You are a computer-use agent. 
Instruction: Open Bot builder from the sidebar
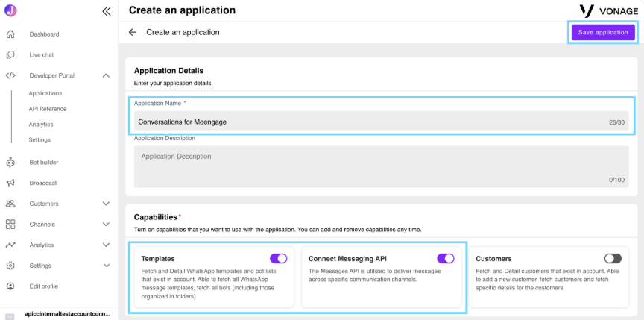coord(44,163)
